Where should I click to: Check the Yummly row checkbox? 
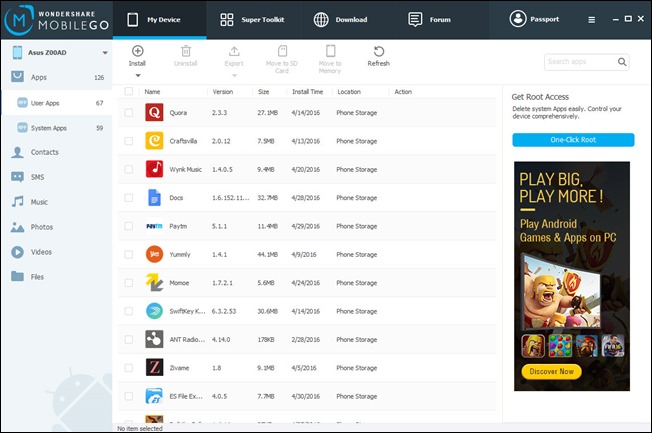coord(129,254)
